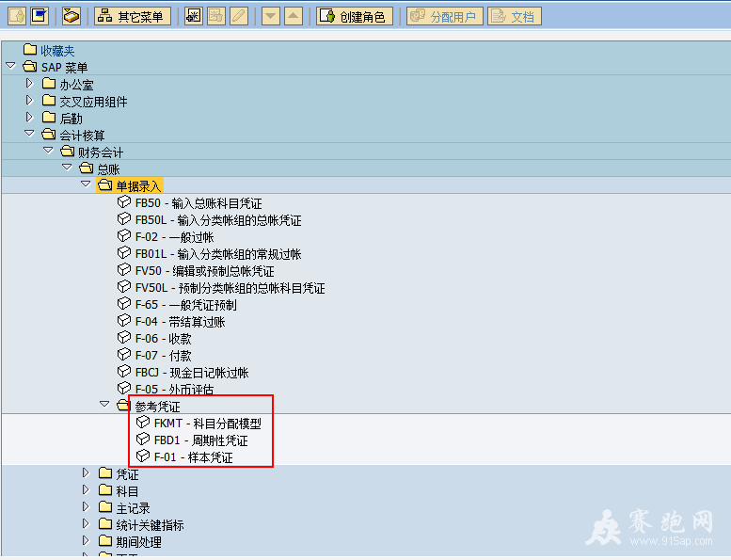The height and width of the screenshot is (560, 731).
Task: Select 'F-65 - 一般凭证预制' text
Action: (x=186, y=305)
